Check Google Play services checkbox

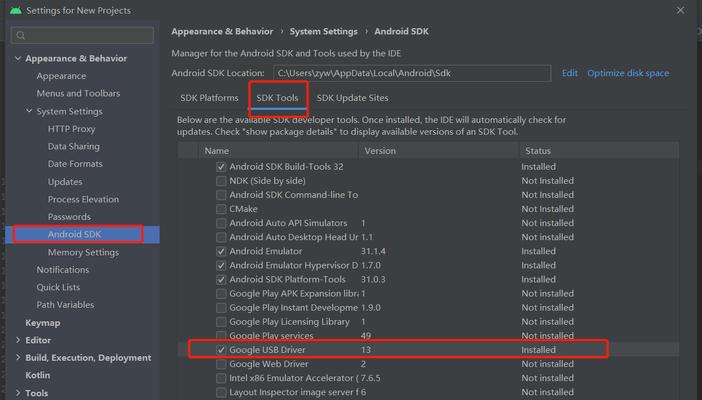[221, 335]
